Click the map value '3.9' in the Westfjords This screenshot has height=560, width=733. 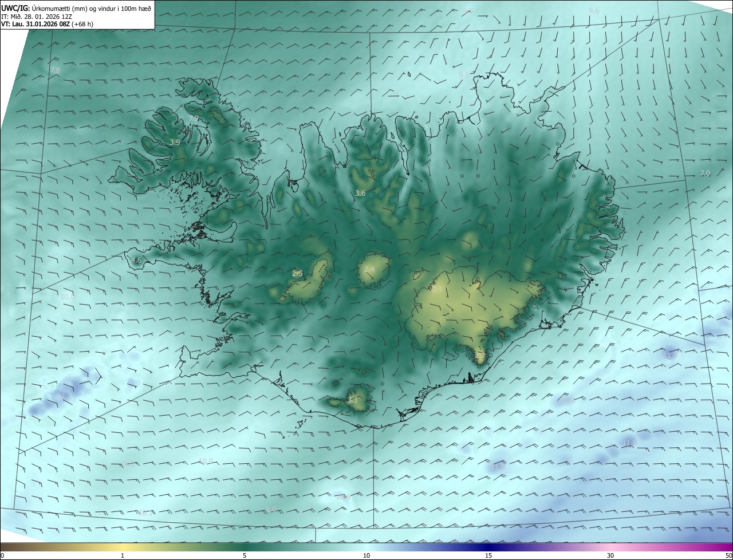(175, 142)
